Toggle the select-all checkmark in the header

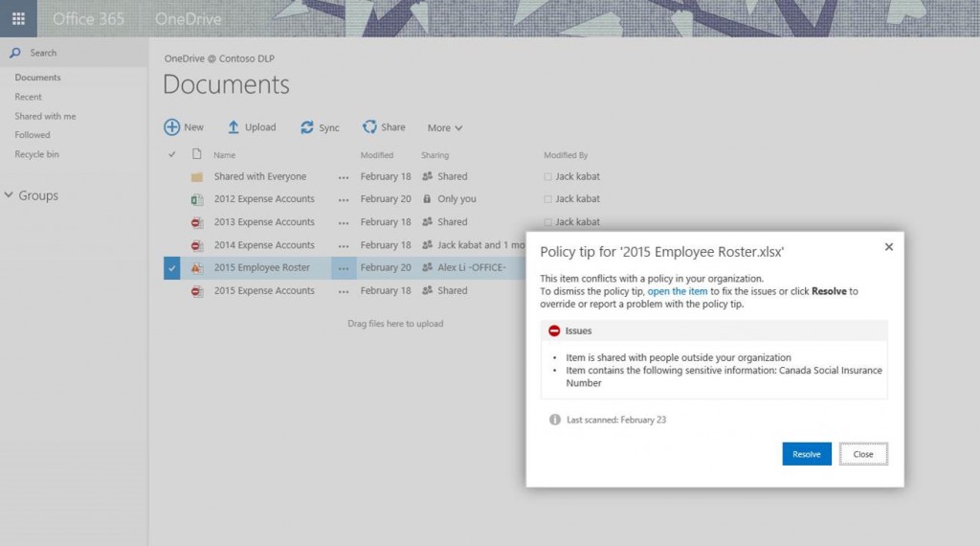click(172, 154)
